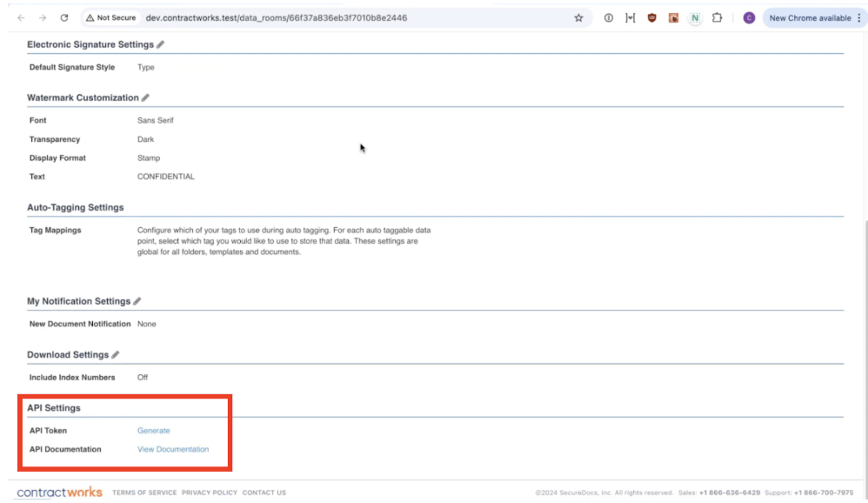Open Chrome's three-dot menu

point(859,17)
